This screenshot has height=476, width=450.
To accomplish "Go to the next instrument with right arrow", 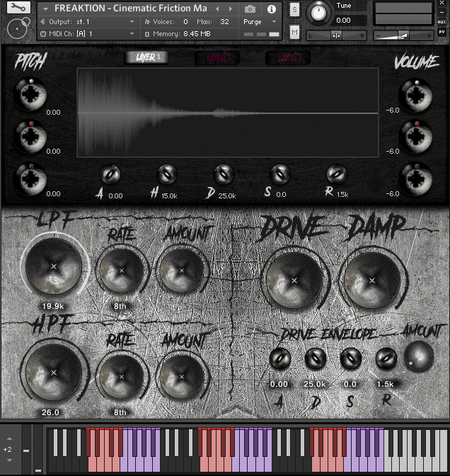I will pyautogui.click(x=231, y=9).
